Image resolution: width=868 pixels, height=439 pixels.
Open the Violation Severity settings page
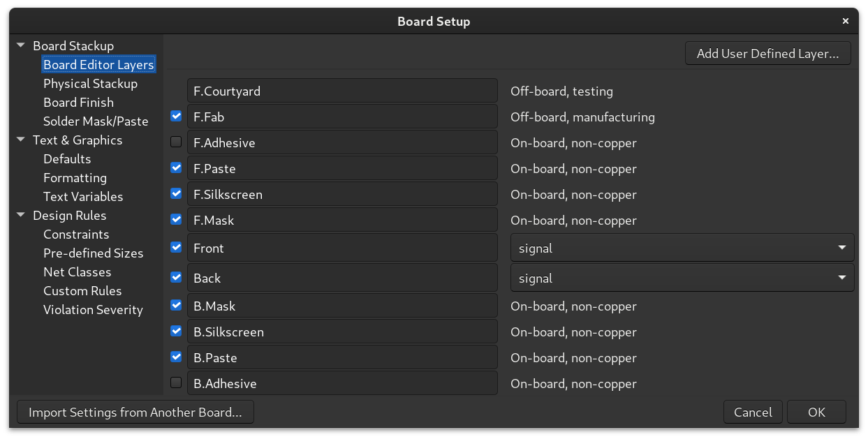point(93,309)
